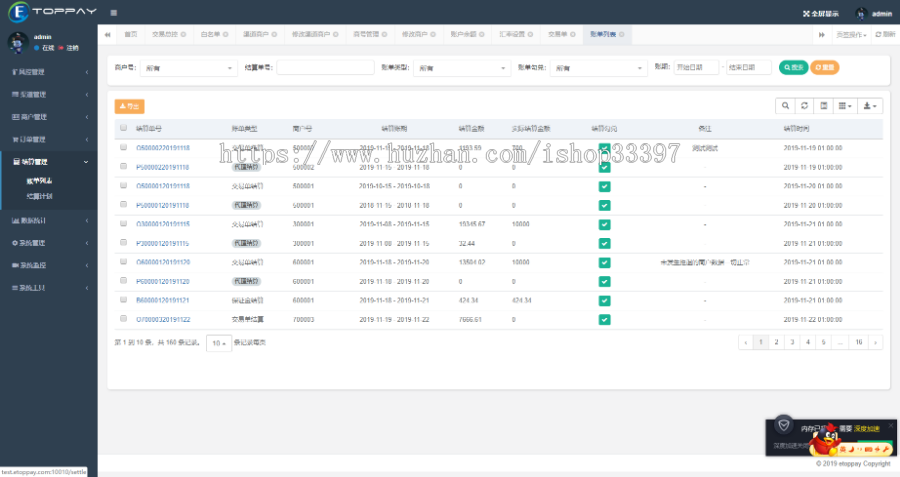
Task: Check the select-all checkbox in the table header
Action: click(123, 128)
